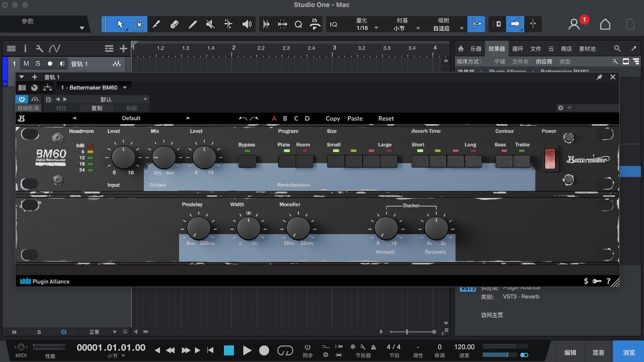The width and height of the screenshot is (644, 362).
Task: Open wrench options in arrangement header
Action: (x=39, y=49)
